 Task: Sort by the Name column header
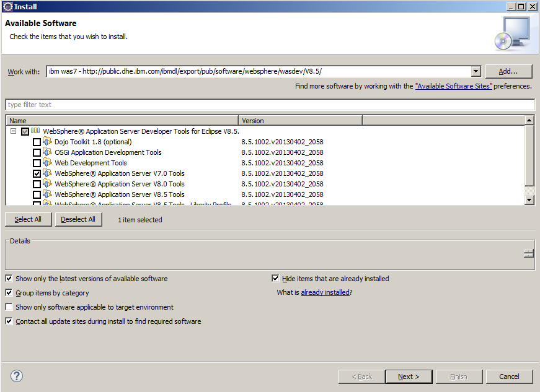tap(122, 121)
